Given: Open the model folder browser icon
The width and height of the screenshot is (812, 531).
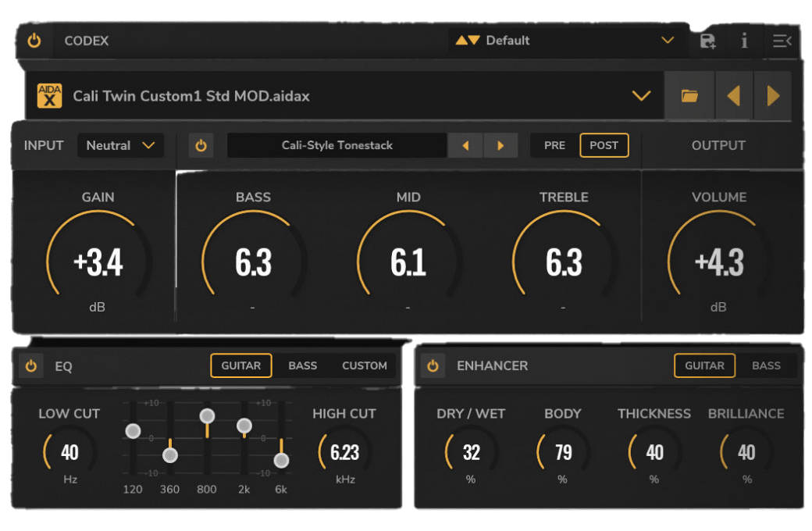Looking at the screenshot, I should click(x=689, y=96).
